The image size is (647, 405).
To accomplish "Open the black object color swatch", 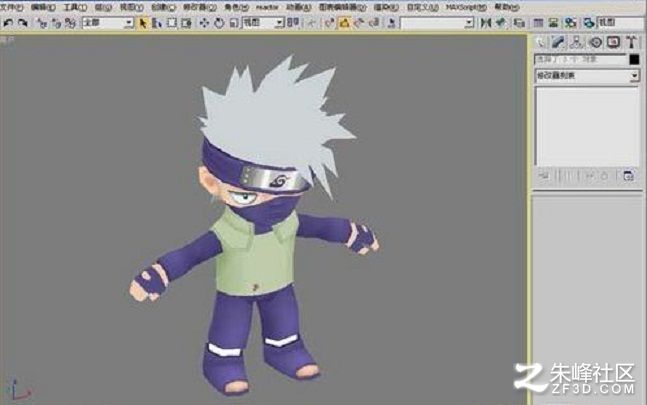I will coord(634,60).
